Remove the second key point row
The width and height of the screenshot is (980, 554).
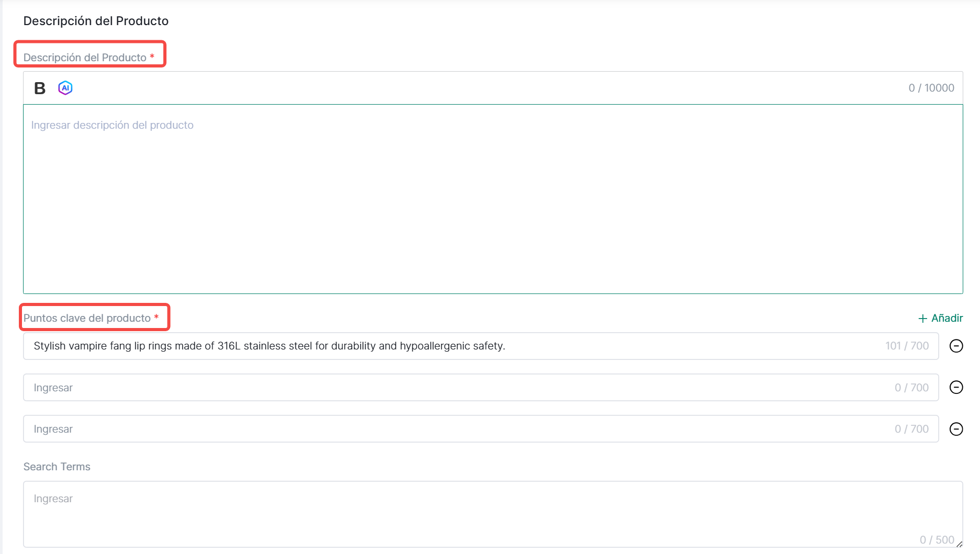(x=956, y=387)
